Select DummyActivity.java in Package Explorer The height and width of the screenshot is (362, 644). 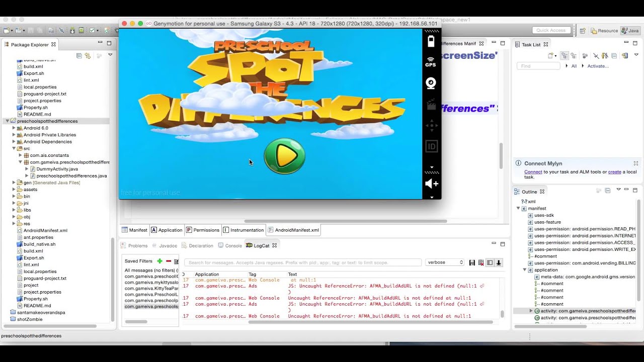[x=57, y=169]
